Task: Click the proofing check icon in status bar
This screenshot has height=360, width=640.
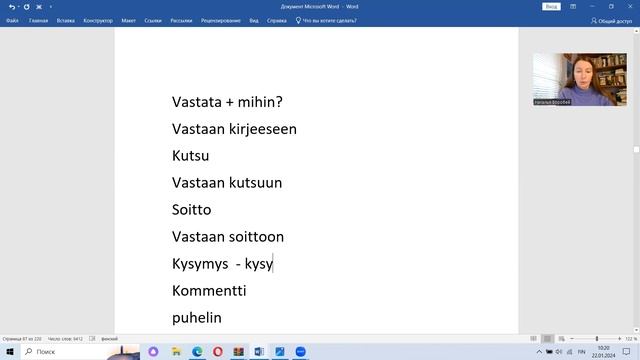Action: (x=92, y=339)
